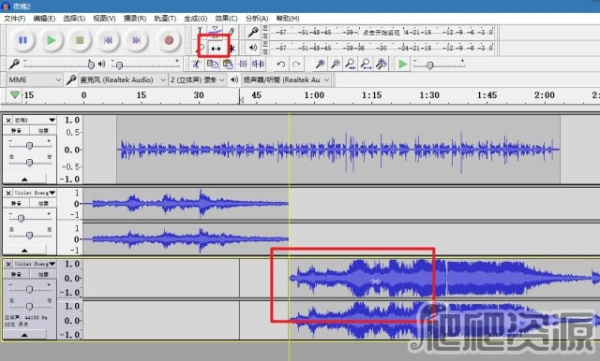Toggle the pinned play head triangle
Image resolution: width=600 pixels, height=361 pixels.
pyautogui.click(x=15, y=95)
